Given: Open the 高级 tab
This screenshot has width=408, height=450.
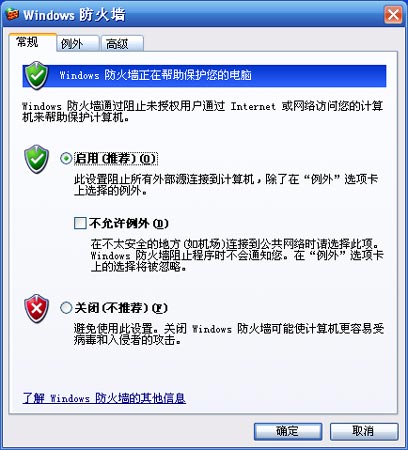Looking at the screenshot, I should point(122,43).
